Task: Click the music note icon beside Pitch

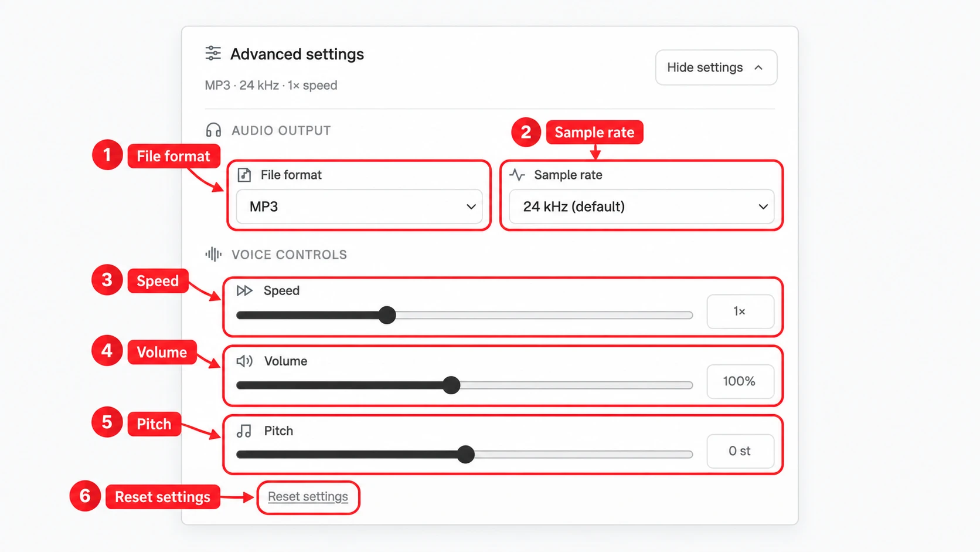Action: pos(244,431)
